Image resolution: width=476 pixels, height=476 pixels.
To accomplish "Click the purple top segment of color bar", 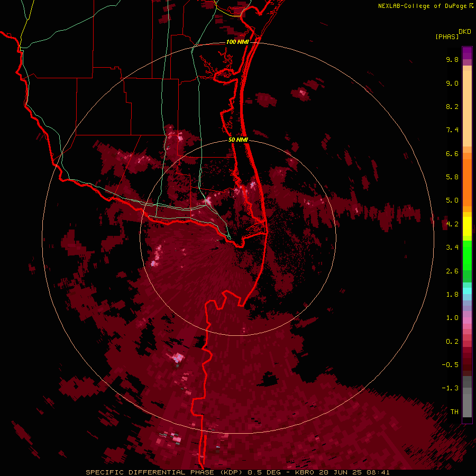I will click(x=467, y=53).
